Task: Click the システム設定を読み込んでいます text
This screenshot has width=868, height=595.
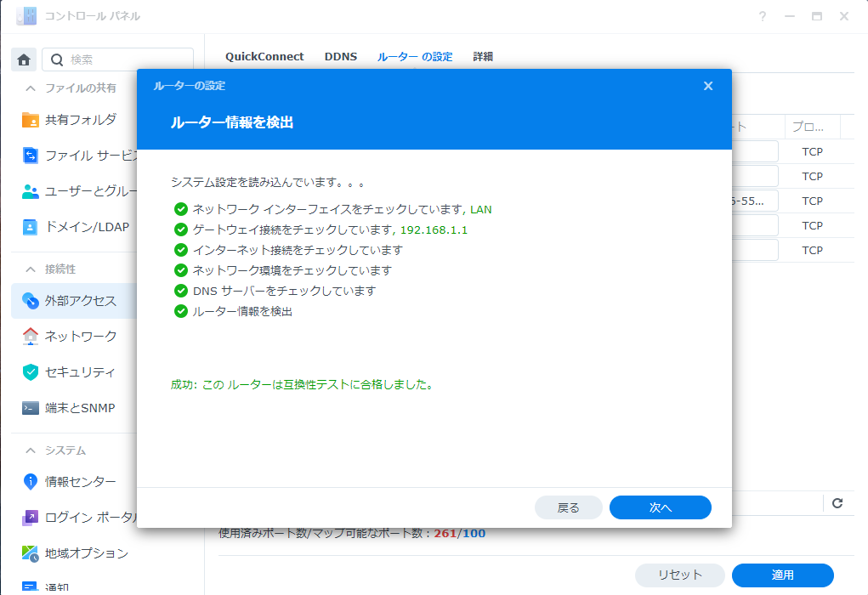Action: (x=268, y=182)
